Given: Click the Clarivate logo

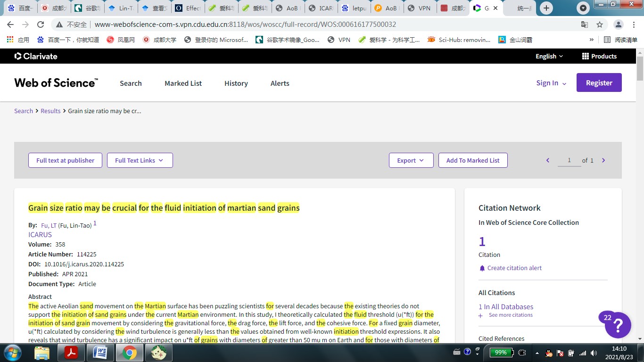Looking at the screenshot, I should (x=36, y=56).
